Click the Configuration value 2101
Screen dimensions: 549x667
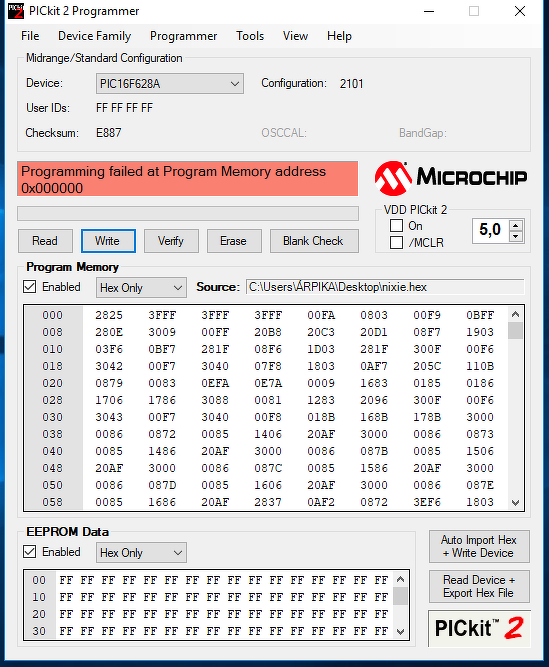click(351, 84)
